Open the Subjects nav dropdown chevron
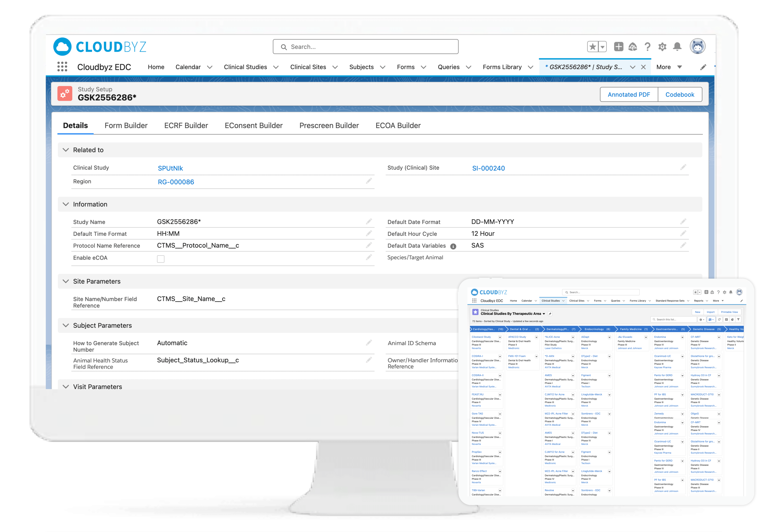 pos(383,67)
